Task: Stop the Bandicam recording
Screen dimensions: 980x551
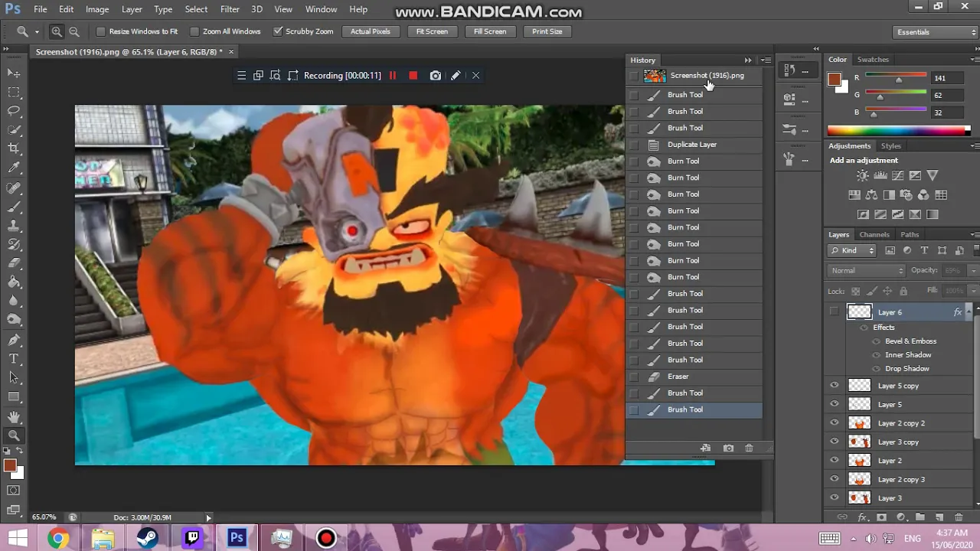Action: coord(413,75)
